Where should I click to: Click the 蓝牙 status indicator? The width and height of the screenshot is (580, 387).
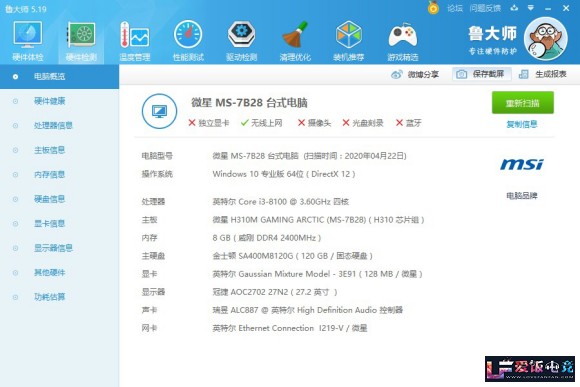coord(409,123)
